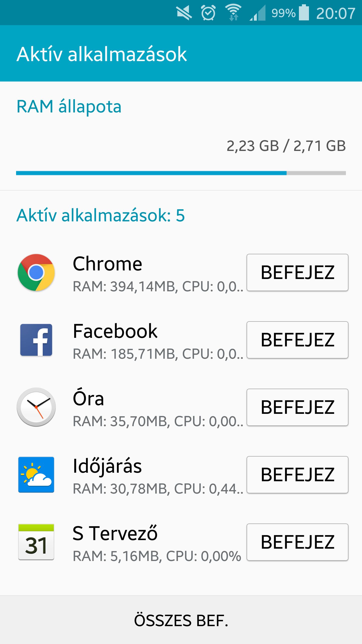End the Időjárás app with BEFEJEZ
The image size is (362, 644).
coord(297,475)
